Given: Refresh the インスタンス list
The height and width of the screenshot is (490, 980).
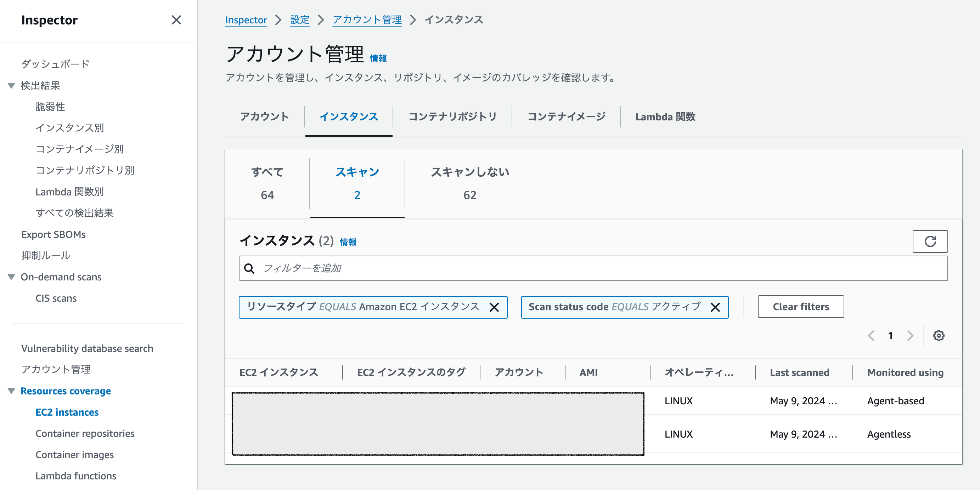Looking at the screenshot, I should pyautogui.click(x=930, y=241).
